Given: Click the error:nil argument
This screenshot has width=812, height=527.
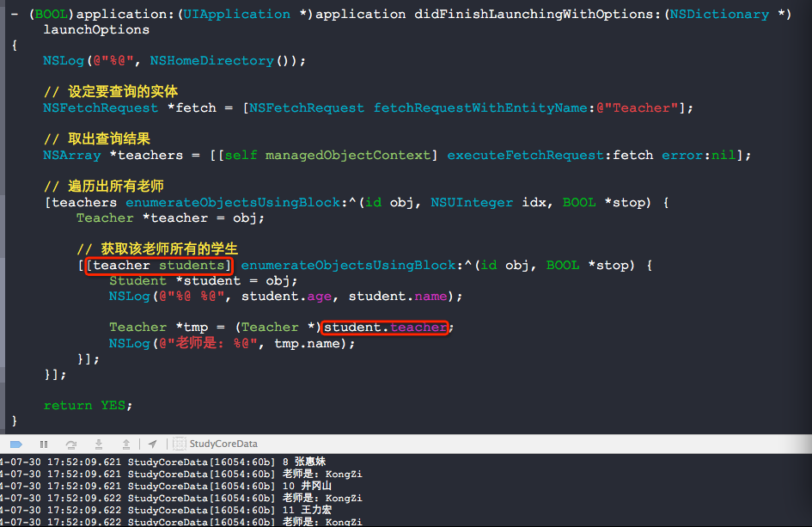Looking at the screenshot, I should point(699,155).
